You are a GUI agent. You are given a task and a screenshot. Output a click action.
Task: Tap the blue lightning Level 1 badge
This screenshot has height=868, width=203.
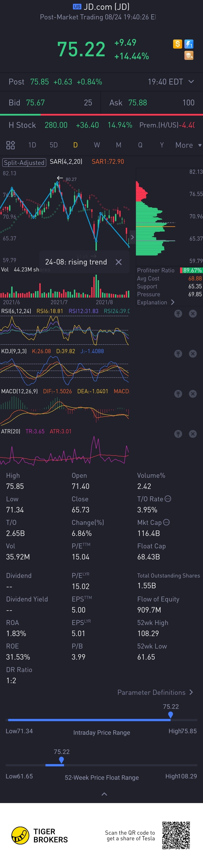click(x=189, y=44)
